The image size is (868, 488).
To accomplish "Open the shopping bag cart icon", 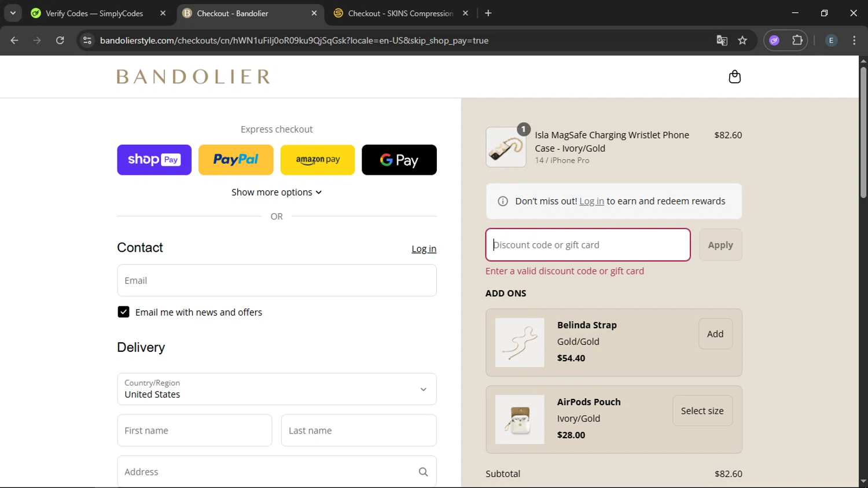I will pos(734,76).
